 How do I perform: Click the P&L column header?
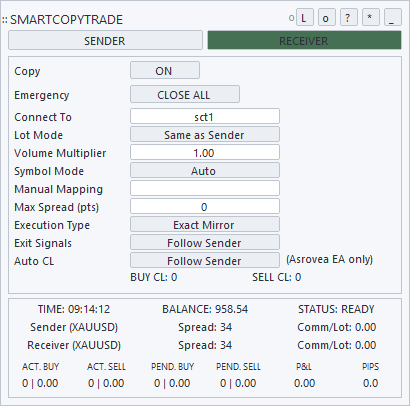pyautogui.click(x=304, y=367)
